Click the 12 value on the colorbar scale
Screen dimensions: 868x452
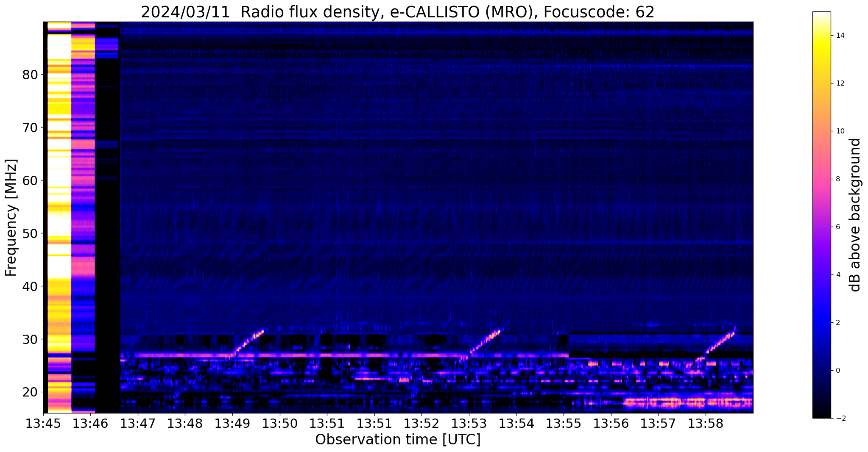[840, 83]
